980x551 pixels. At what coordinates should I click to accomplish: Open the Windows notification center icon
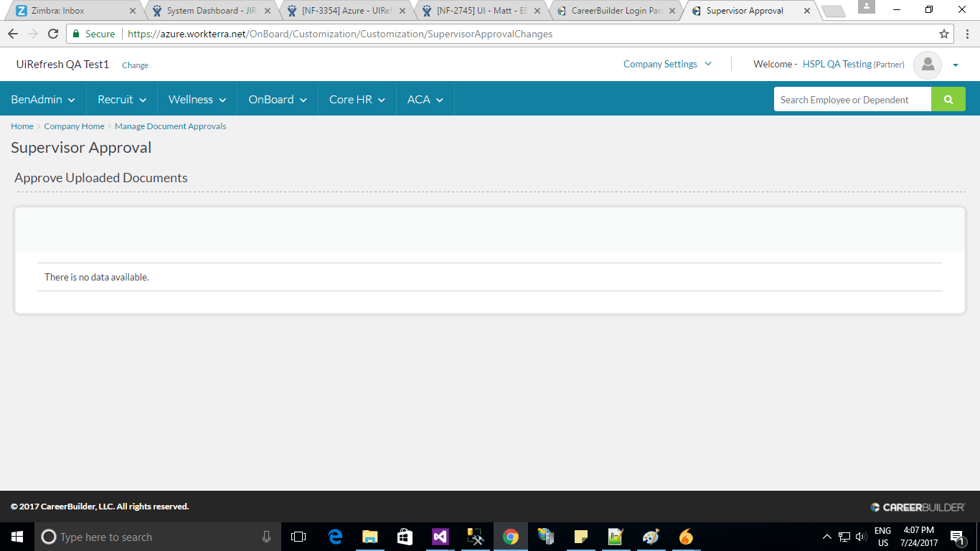957,537
